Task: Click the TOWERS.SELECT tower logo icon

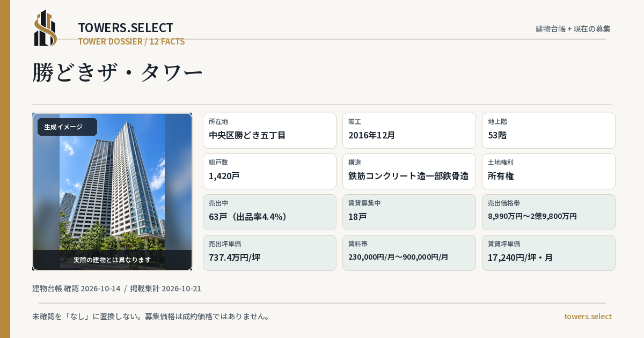Action: point(46,28)
